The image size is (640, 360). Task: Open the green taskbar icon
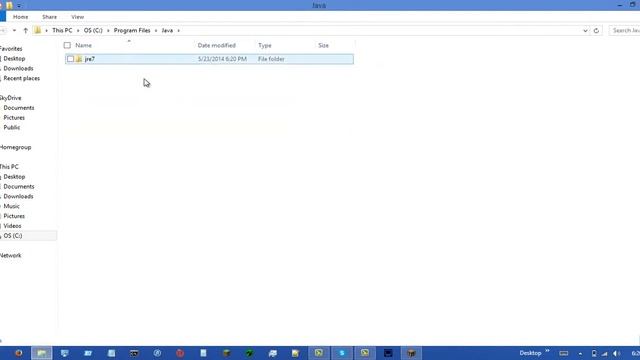tap(249, 353)
